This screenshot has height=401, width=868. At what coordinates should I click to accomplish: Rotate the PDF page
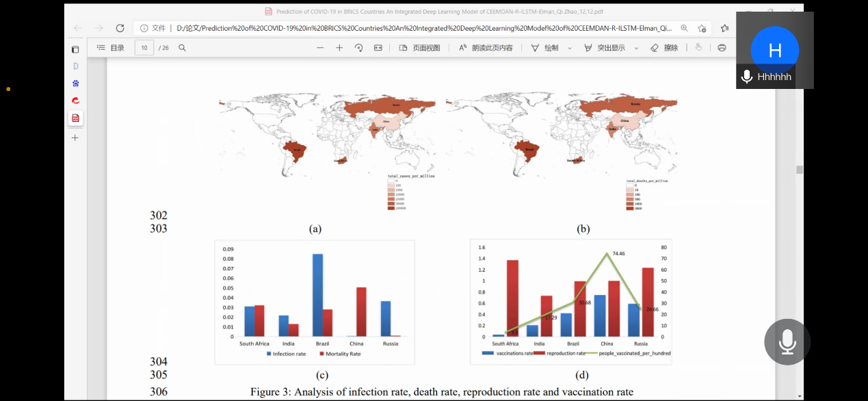click(358, 48)
